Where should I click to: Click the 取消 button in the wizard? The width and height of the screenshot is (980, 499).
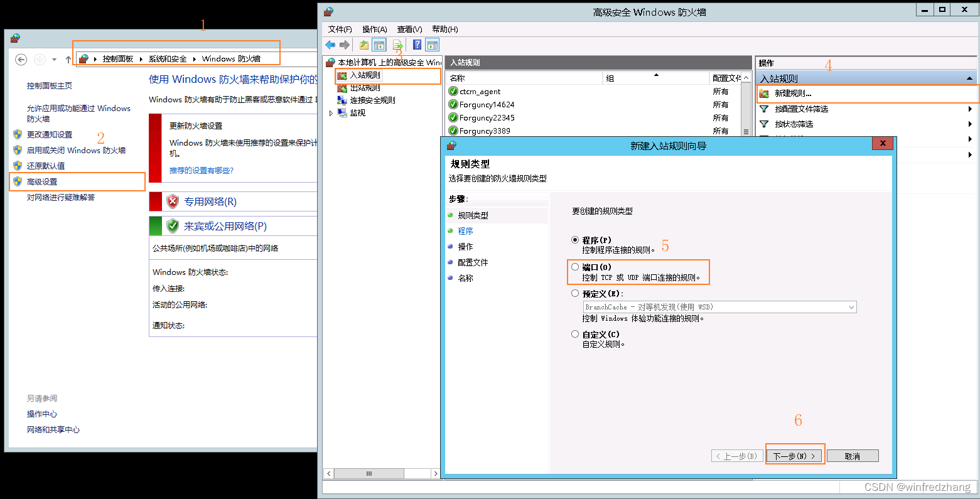point(853,456)
